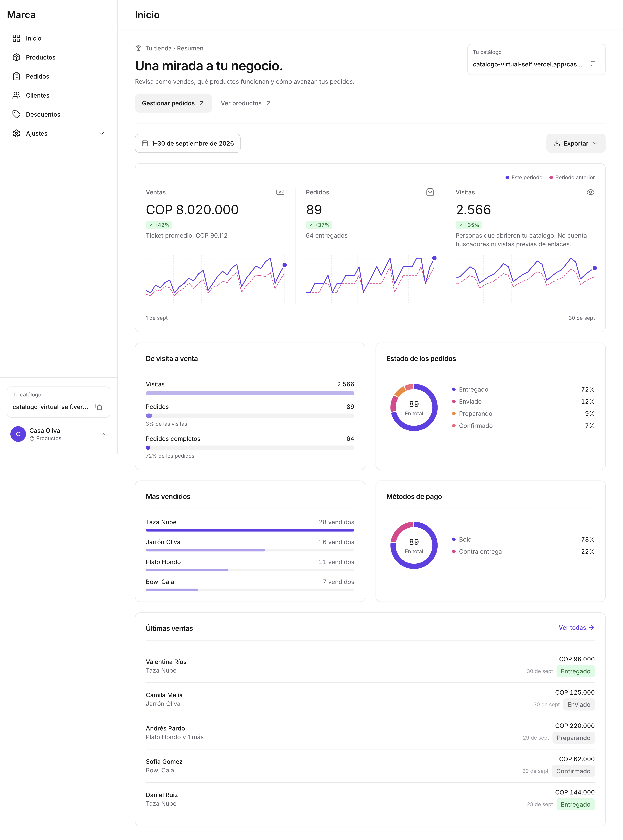Copy catalog URL in sidebar Tu catálogo card
Image resolution: width=623 pixels, height=840 pixels.
[99, 407]
